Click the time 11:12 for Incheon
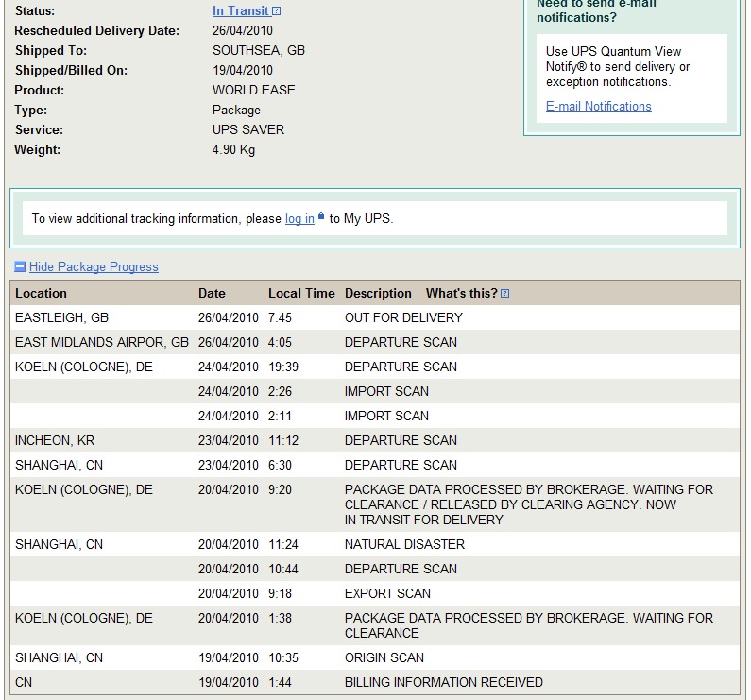Image resolution: width=751 pixels, height=700 pixels. 283,440
